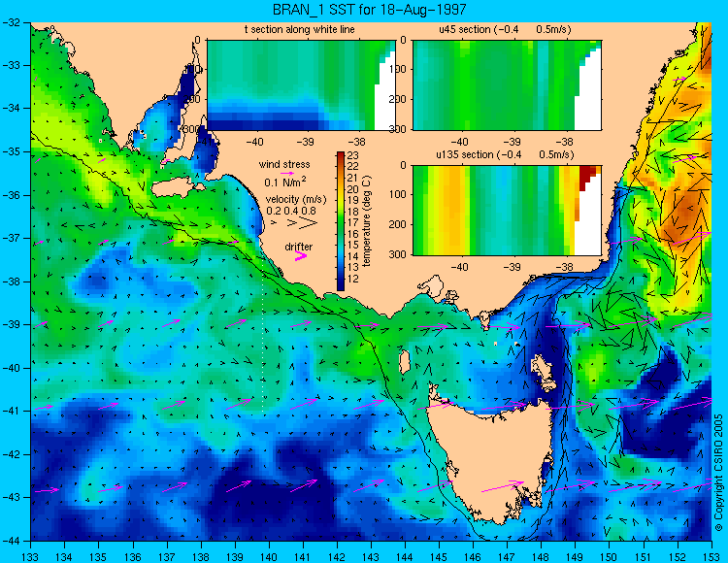Click longitude tick label 153

(x=711, y=556)
